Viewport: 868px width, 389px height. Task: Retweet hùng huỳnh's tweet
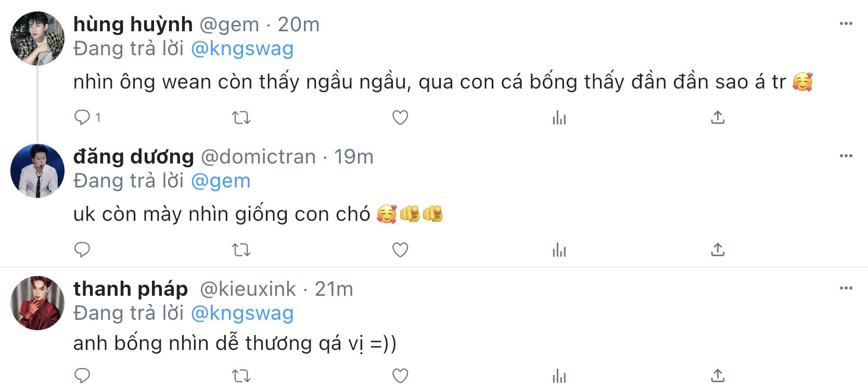click(x=241, y=118)
